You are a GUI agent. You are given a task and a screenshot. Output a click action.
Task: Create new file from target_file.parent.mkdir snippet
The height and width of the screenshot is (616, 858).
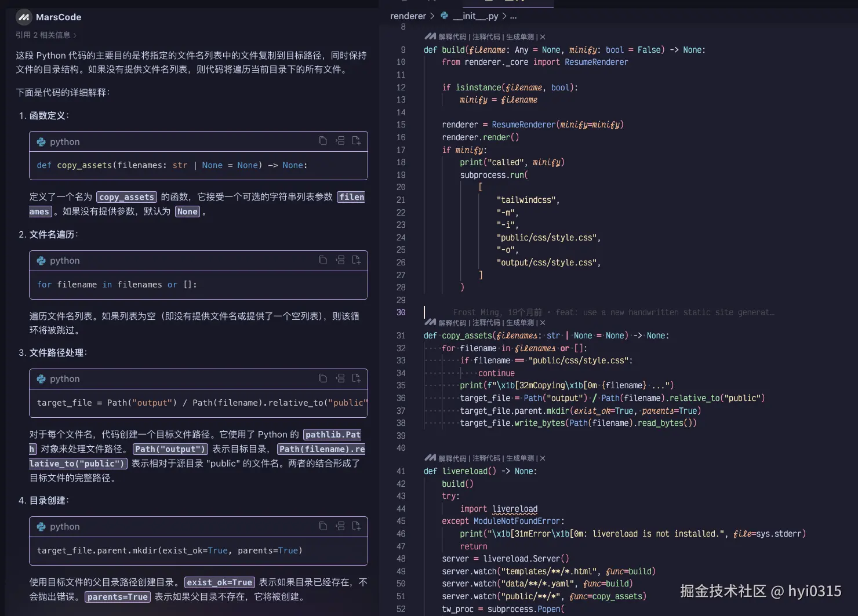coord(357,526)
